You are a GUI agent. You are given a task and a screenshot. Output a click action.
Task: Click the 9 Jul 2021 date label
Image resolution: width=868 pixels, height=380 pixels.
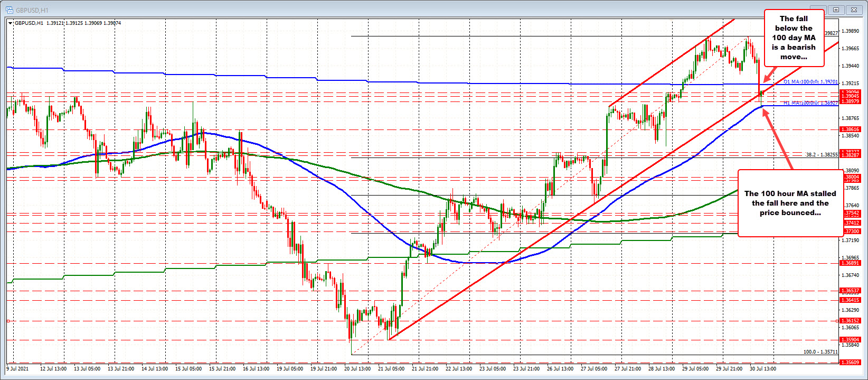tap(17, 368)
